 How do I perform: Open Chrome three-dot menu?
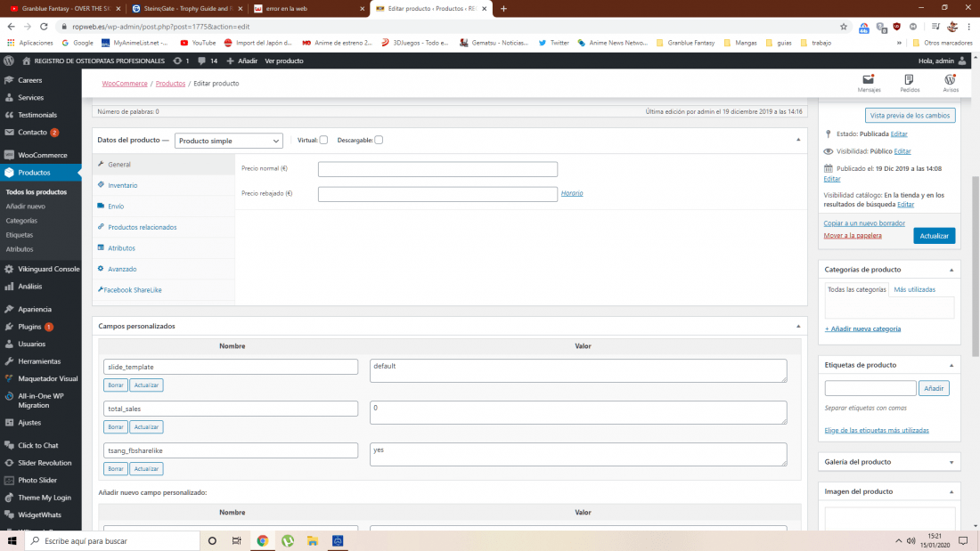[969, 26]
